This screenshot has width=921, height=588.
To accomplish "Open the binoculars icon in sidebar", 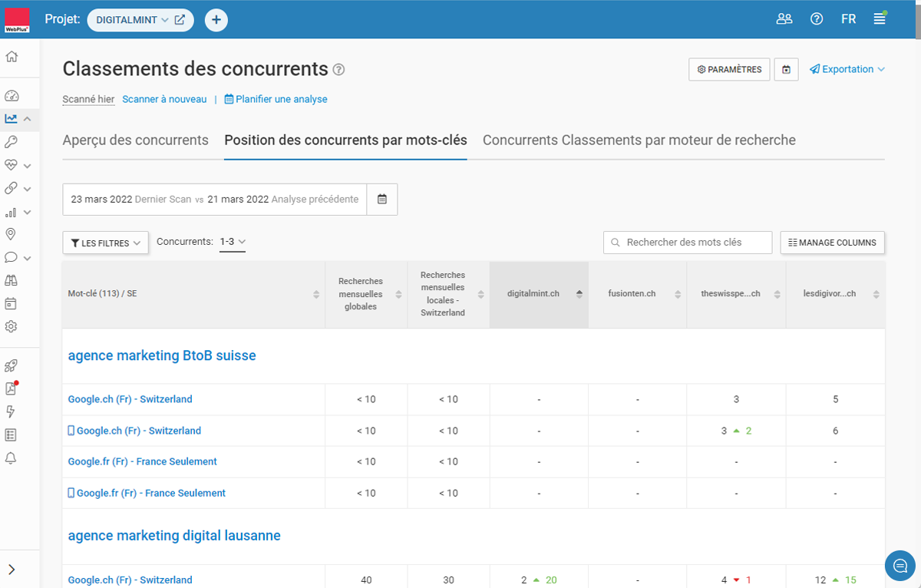I will pyautogui.click(x=12, y=280).
